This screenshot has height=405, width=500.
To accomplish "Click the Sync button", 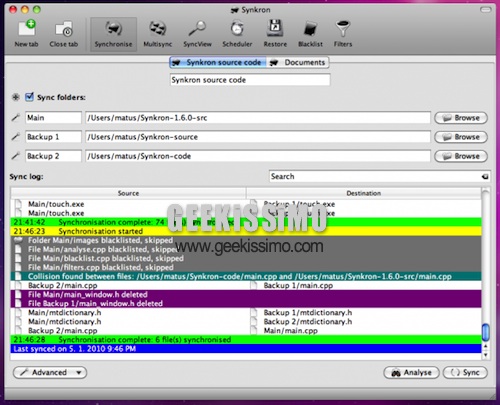I will pos(465,372).
